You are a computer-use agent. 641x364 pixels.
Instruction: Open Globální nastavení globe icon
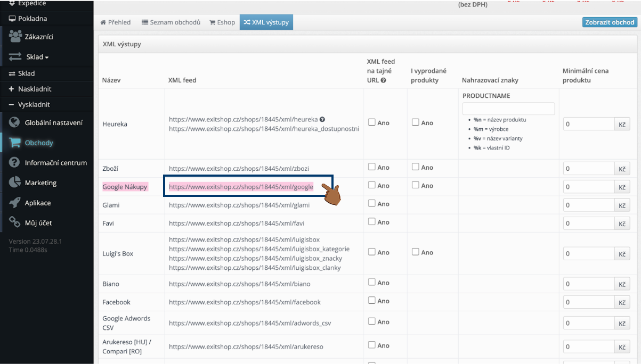[x=14, y=122]
